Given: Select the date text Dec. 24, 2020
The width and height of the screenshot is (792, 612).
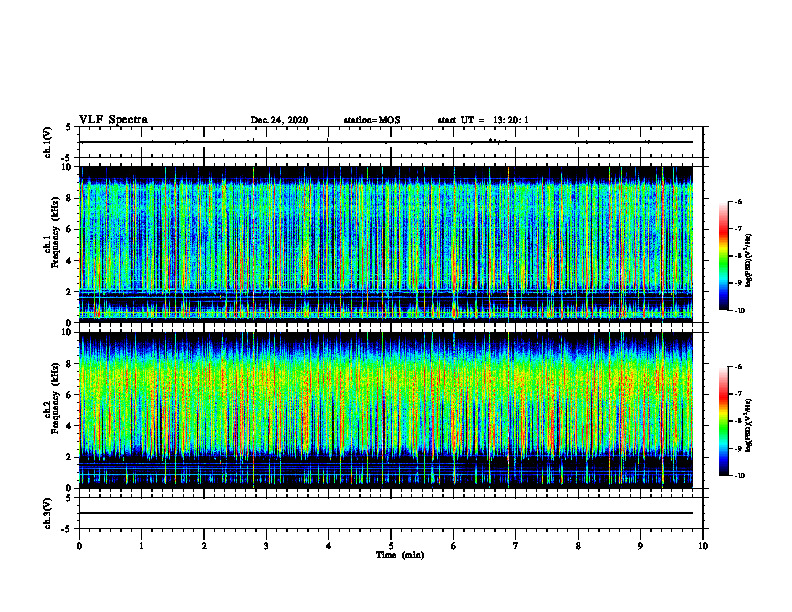Looking at the screenshot, I should click(279, 120).
